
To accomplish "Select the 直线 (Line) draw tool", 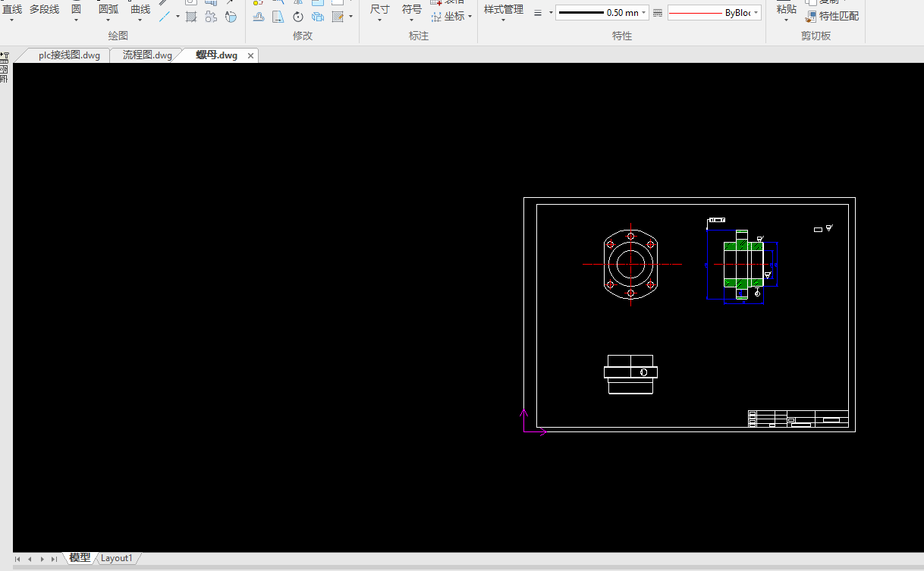I will [x=12, y=9].
